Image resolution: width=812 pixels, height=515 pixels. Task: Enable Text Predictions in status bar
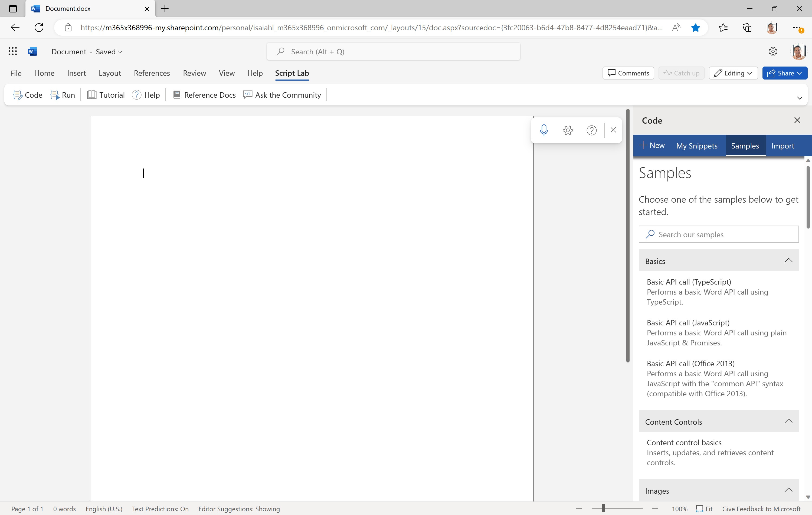[x=161, y=509]
